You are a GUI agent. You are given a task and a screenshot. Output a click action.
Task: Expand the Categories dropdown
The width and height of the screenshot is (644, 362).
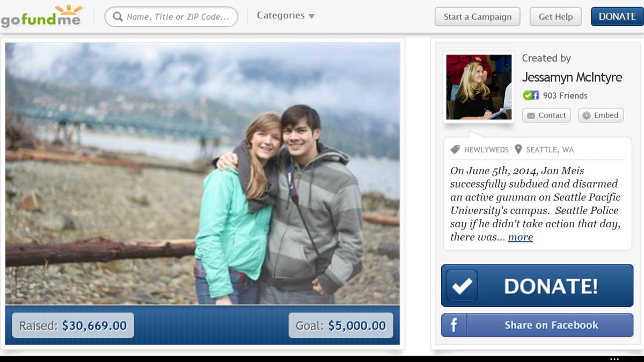tap(286, 16)
